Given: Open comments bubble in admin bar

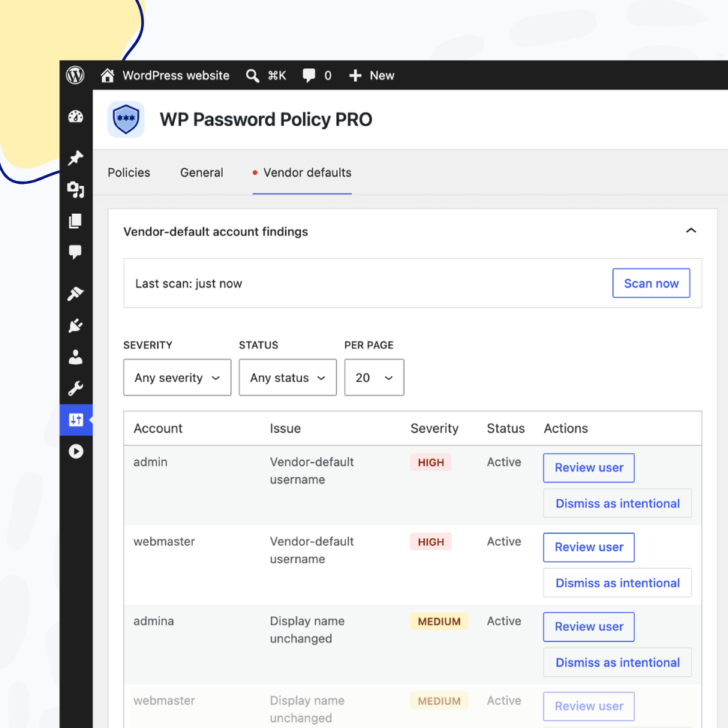Looking at the screenshot, I should [x=308, y=75].
